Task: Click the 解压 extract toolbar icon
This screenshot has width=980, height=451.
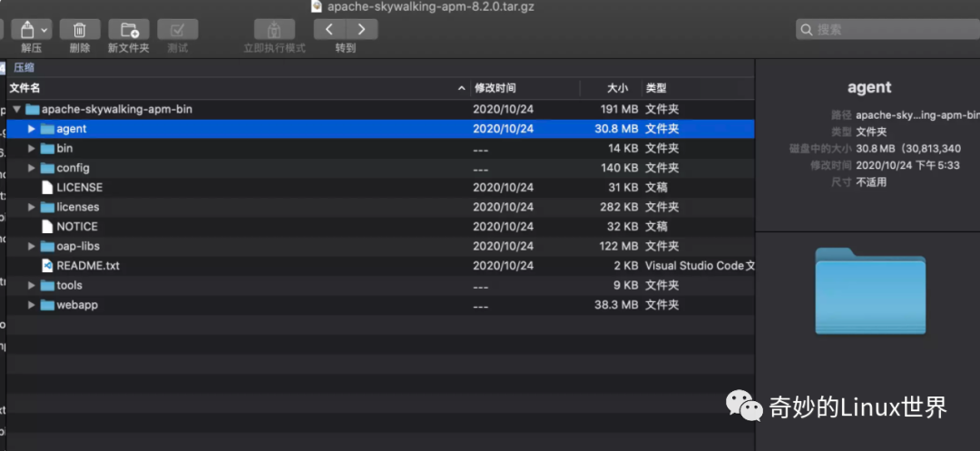Action: 27,29
